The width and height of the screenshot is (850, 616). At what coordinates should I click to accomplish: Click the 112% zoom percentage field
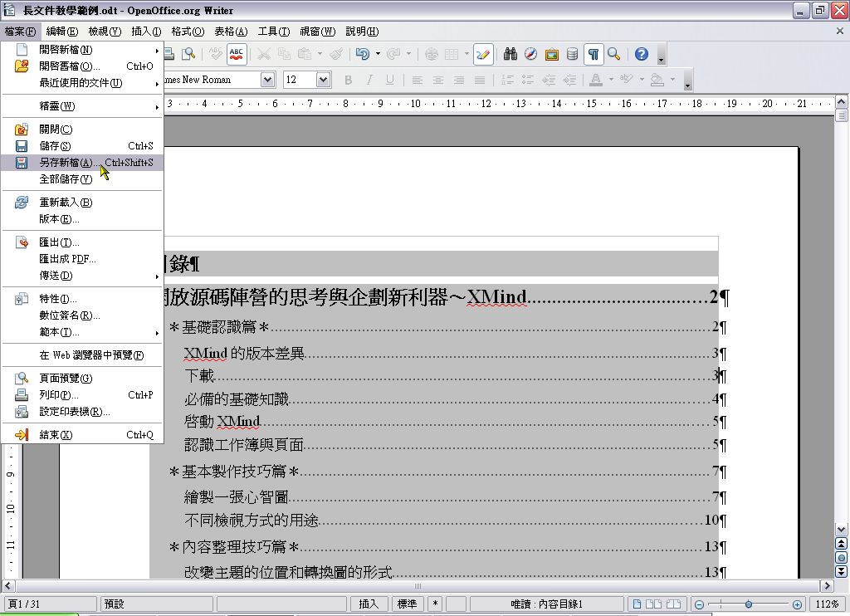pyautogui.click(x=827, y=604)
